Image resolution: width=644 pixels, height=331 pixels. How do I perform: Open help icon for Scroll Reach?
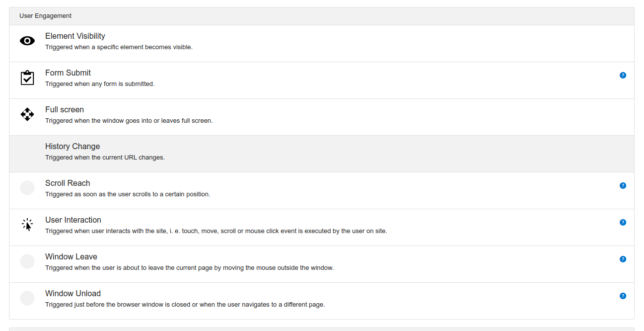(623, 186)
